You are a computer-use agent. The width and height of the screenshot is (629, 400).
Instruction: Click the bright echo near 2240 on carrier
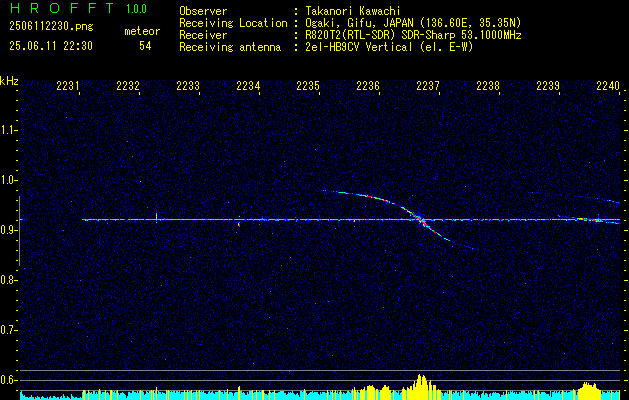click(588, 219)
